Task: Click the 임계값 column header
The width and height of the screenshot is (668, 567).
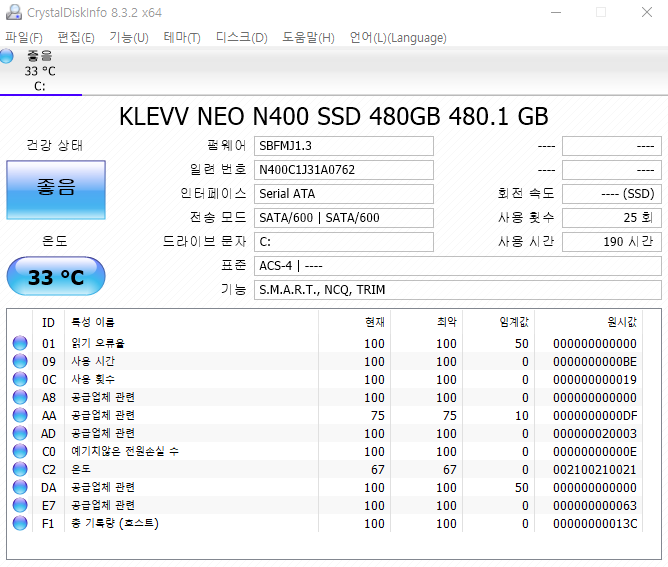Action: 498,322
